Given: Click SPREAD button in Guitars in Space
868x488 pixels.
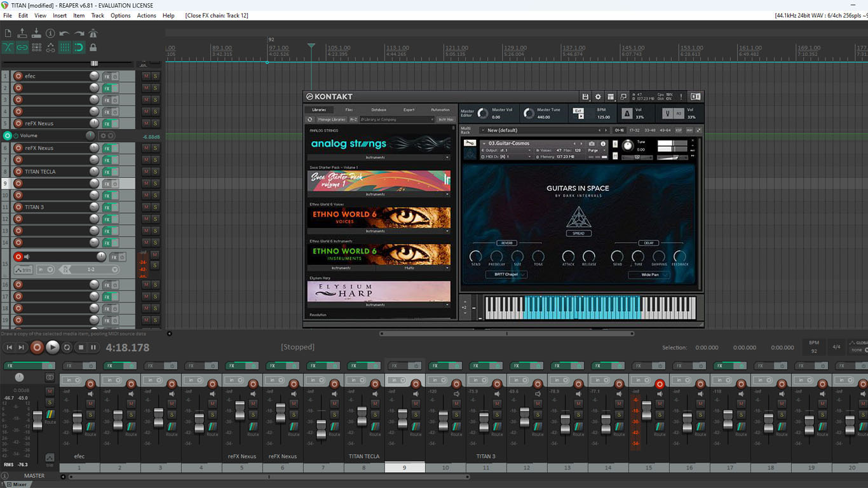Looking at the screenshot, I should (x=579, y=233).
